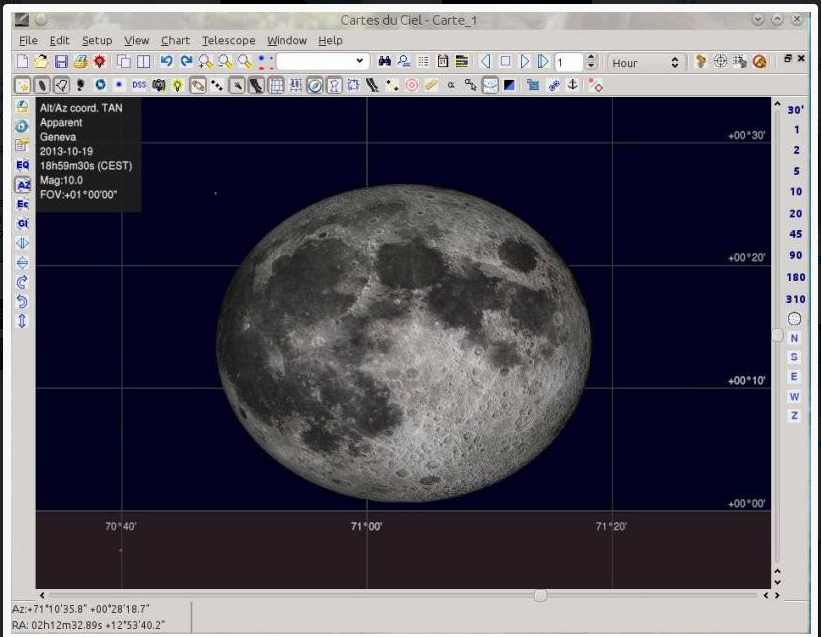Step time backward with left arrow
Screen dimensions: 821x637
pyautogui.click(x=485, y=61)
